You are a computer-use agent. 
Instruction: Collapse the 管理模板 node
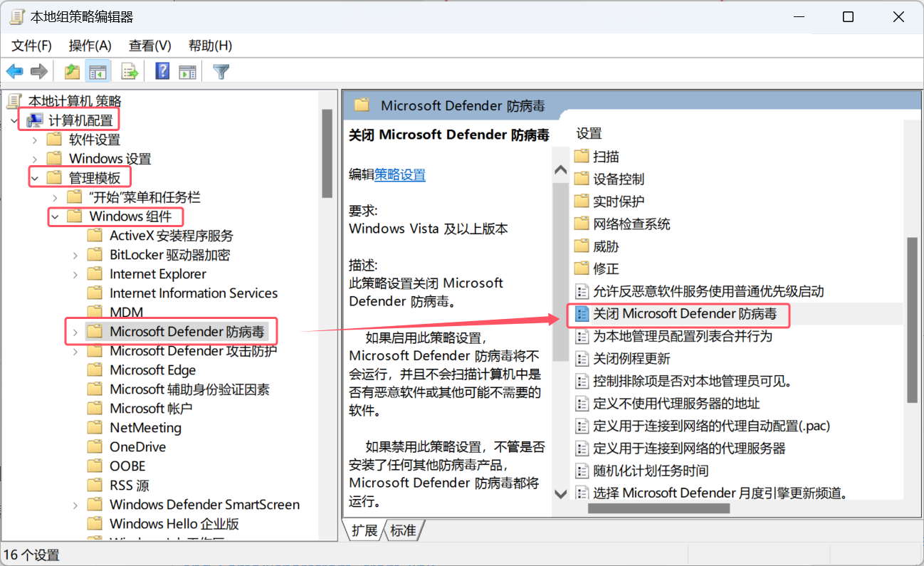click(35, 178)
